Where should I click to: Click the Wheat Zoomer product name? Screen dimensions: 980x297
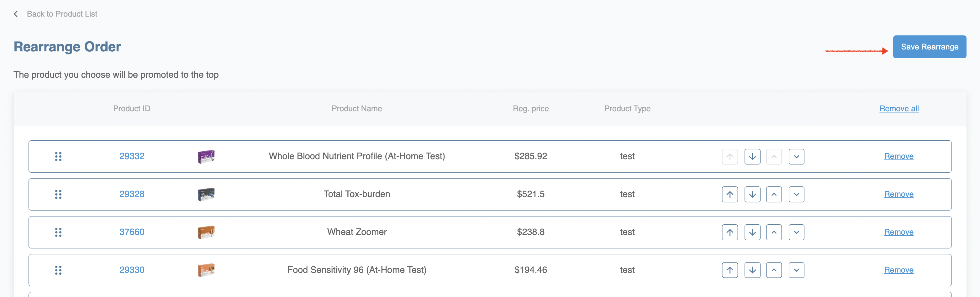click(x=357, y=232)
